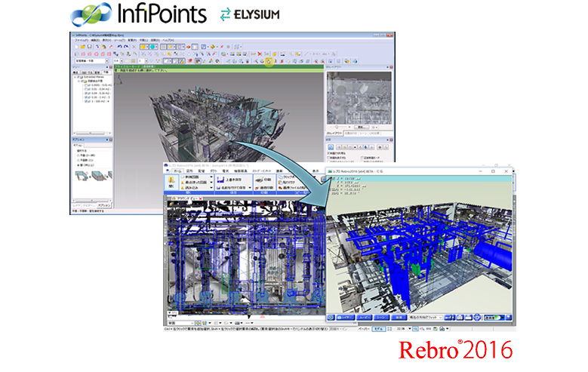588x372 pixels.
Task: Click the 0.6 numeric field in InfiPoints toolbar
Action: coord(116,61)
